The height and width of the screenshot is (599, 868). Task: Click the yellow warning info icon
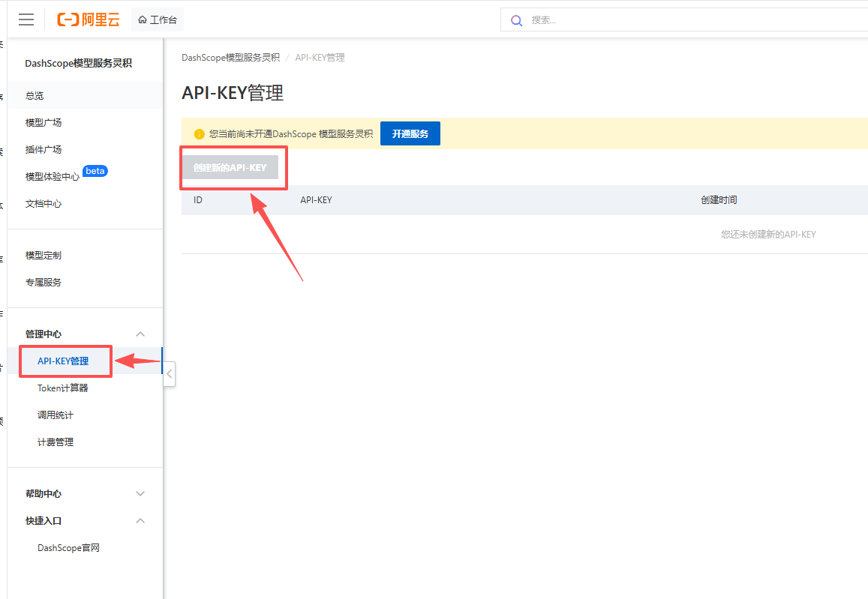click(x=199, y=134)
